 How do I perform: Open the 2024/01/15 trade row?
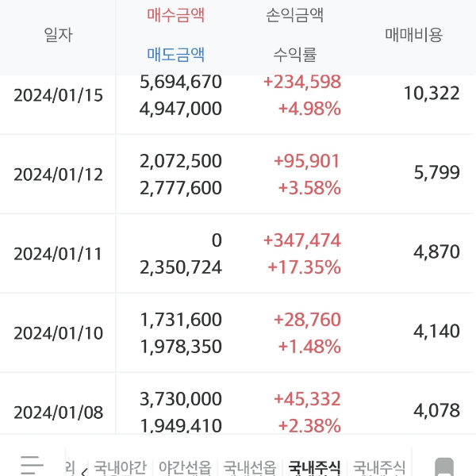tap(59, 95)
